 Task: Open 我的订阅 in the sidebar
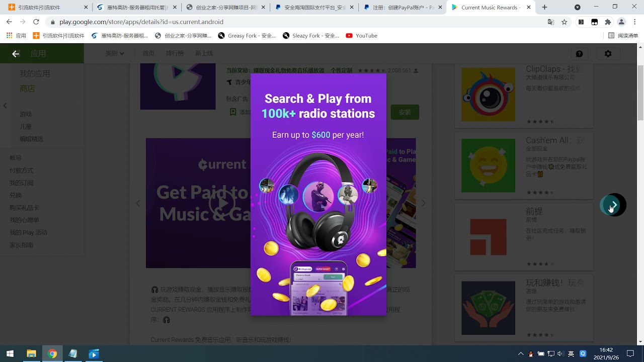point(22,183)
